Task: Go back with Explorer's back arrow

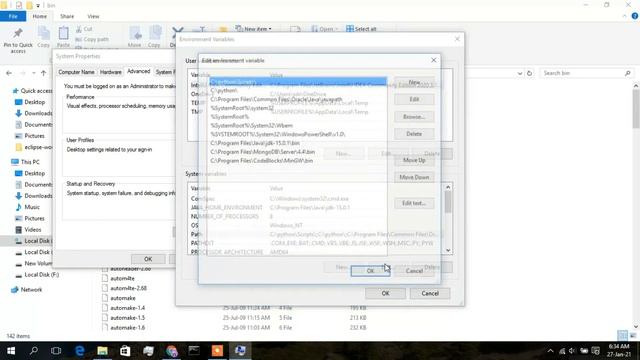Action: coord(9,73)
